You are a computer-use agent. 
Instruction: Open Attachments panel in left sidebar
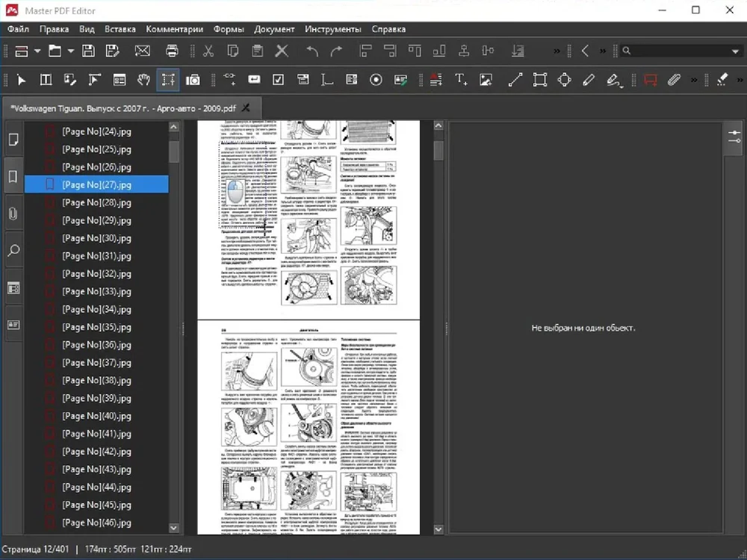click(x=13, y=214)
